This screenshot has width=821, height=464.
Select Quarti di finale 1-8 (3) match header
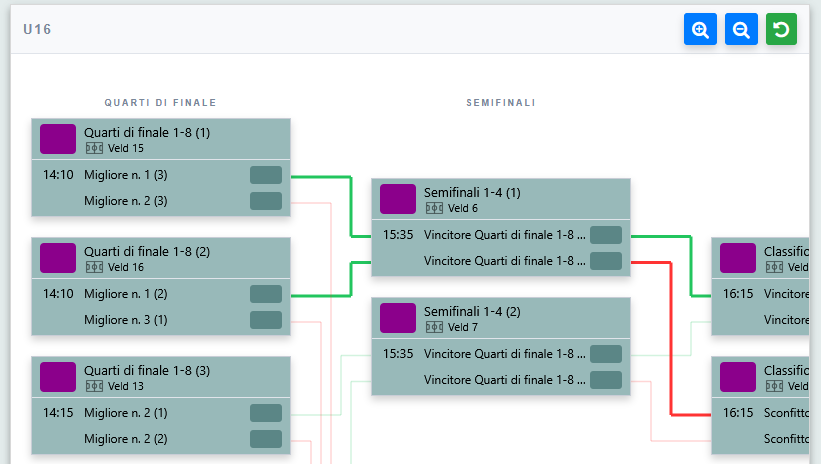coord(161,377)
